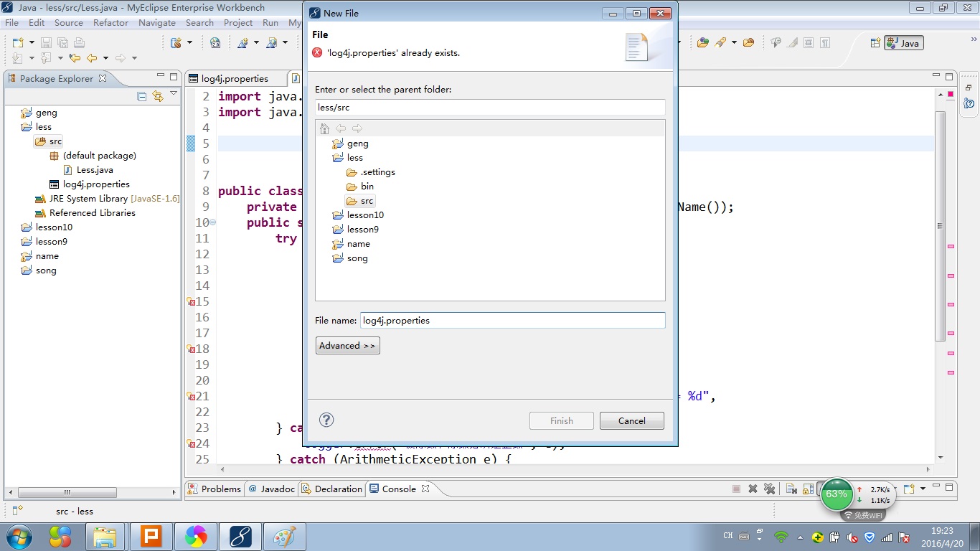
Task: Open the Edit menu
Action: tap(37, 22)
